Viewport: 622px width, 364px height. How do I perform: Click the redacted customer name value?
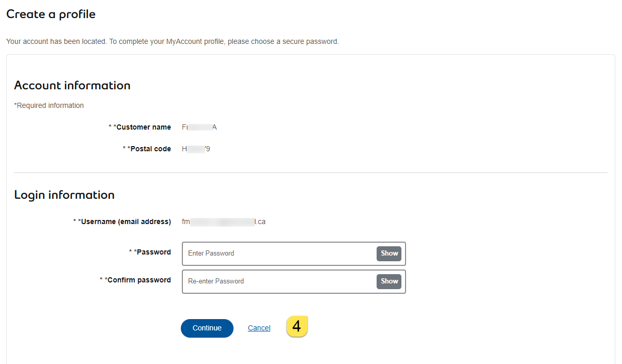click(199, 128)
